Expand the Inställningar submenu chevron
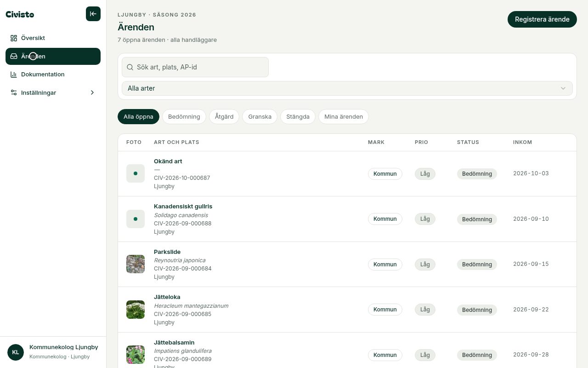 [92, 92]
